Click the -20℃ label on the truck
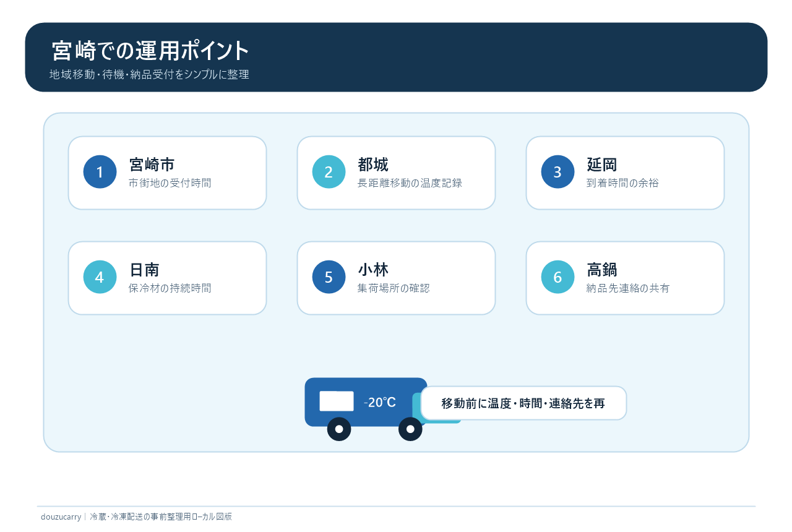The width and height of the screenshot is (792, 532). (380, 402)
